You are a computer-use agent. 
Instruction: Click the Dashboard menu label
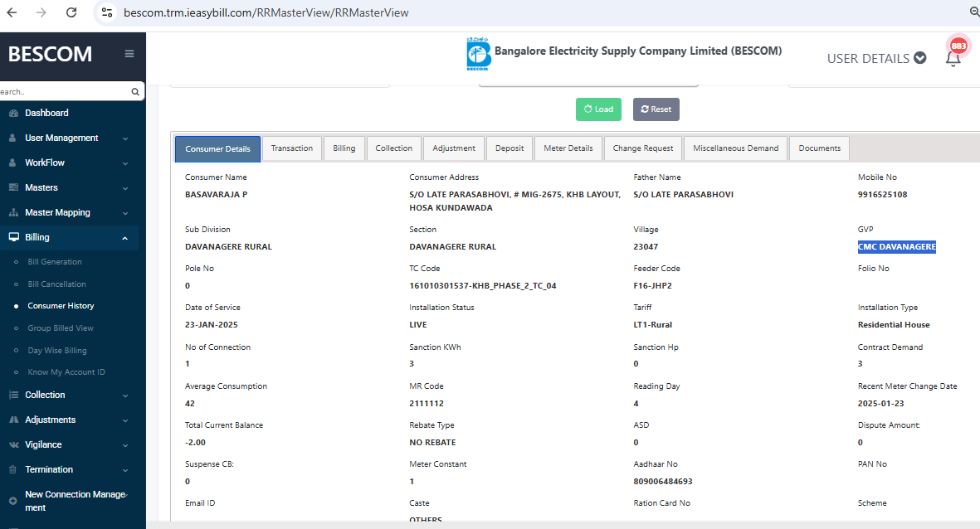46,113
